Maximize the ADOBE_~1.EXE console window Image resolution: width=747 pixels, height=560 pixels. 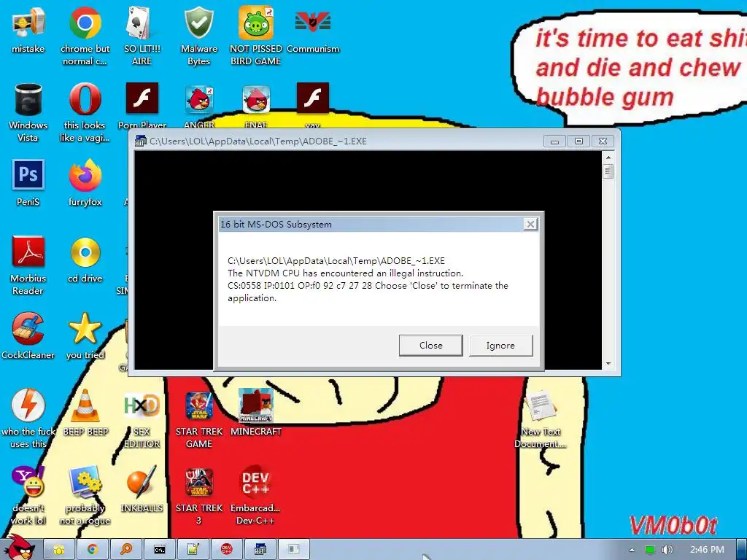(x=578, y=141)
